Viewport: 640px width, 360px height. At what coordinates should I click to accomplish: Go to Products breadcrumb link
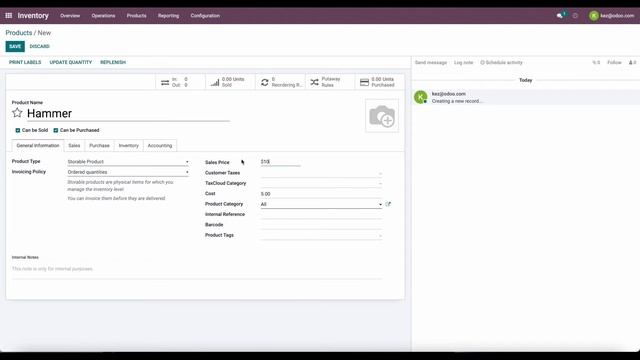(x=19, y=33)
